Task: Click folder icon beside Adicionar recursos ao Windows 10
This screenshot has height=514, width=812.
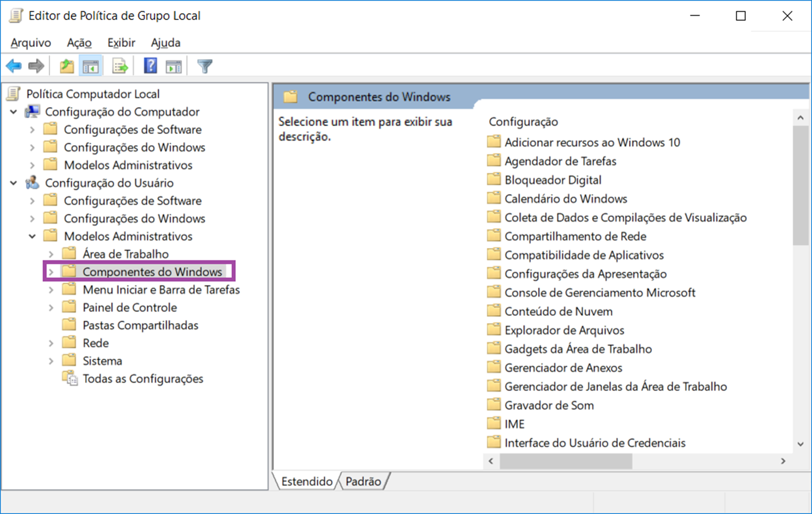Action: [x=494, y=142]
